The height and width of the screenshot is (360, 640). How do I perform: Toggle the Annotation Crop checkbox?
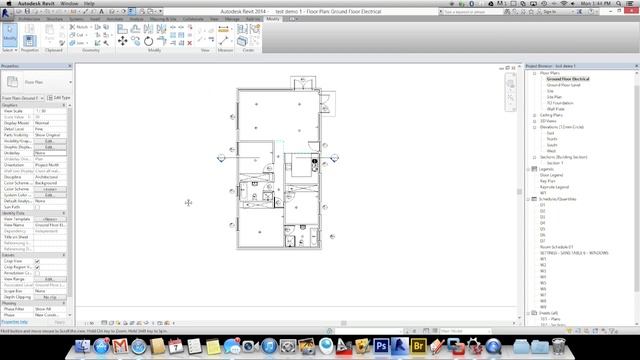coord(37,273)
